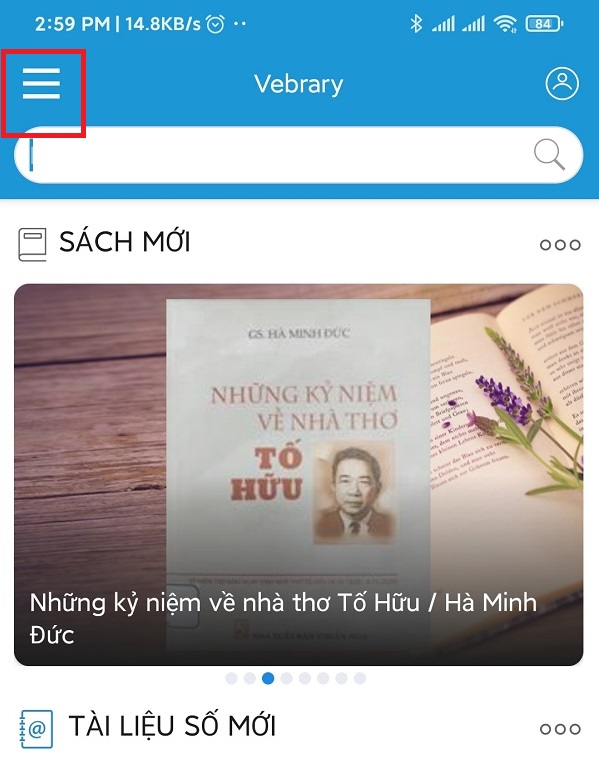
Task: Tap the alarm clock status icon
Action: (216, 23)
